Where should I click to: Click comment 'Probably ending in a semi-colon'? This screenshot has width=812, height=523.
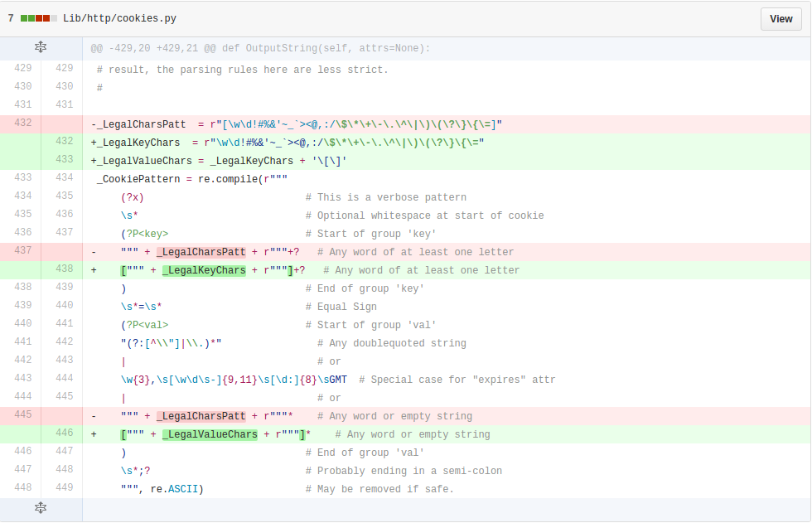(x=404, y=471)
